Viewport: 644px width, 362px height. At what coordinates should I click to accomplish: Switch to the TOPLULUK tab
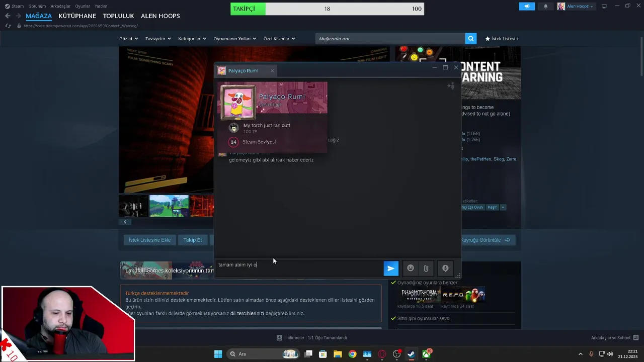click(x=118, y=16)
